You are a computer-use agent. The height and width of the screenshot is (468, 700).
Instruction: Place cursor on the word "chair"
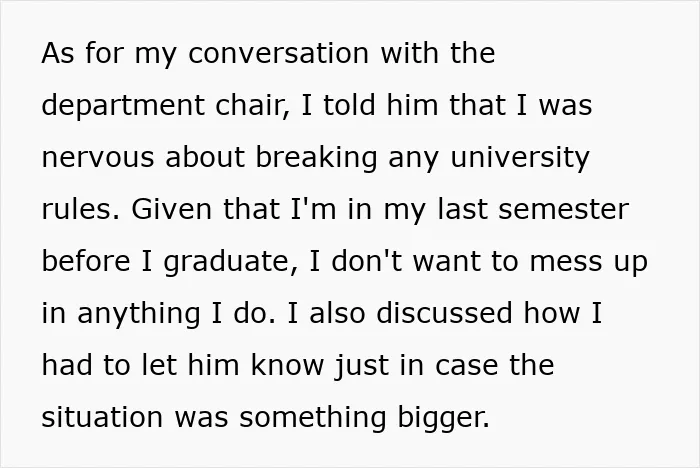[250, 105]
